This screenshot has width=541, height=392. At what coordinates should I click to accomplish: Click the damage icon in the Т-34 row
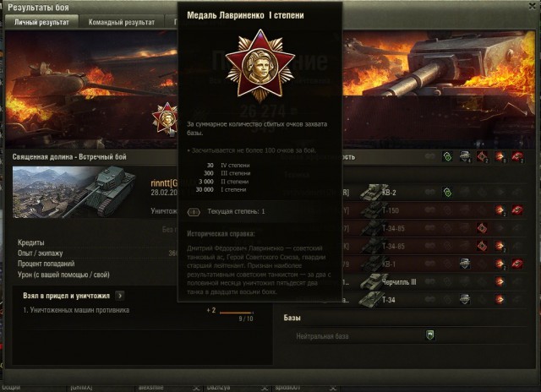click(x=500, y=299)
